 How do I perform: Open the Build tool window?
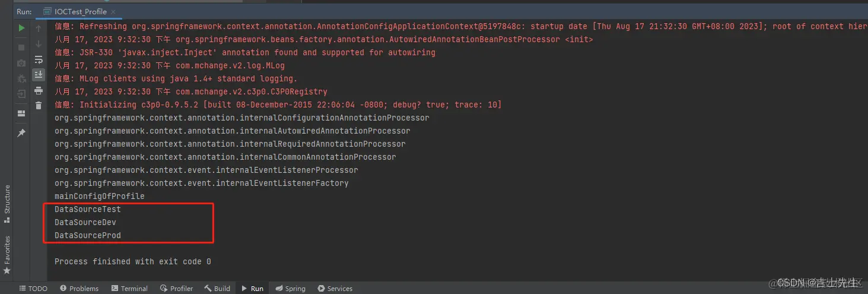tap(217, 289)
